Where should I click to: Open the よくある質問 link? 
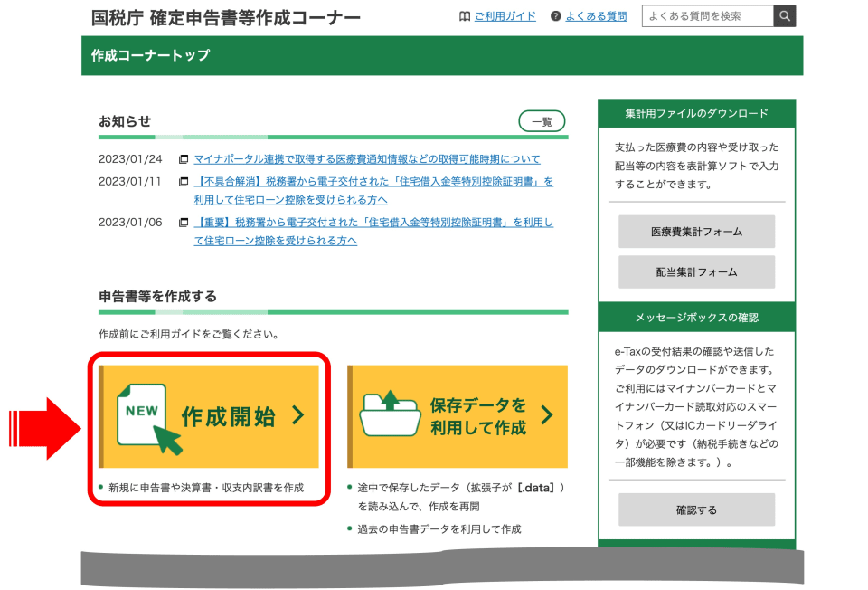click(596, 16)
